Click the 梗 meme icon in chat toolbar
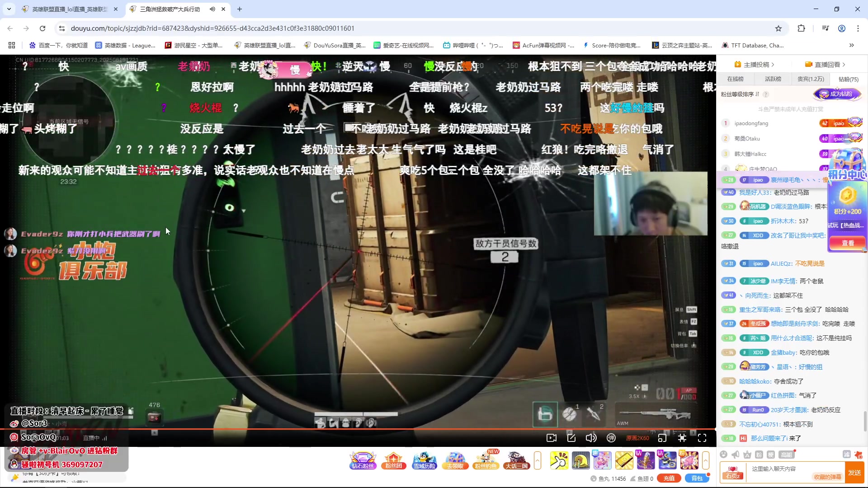The image size is (868, 488). point(771,455)
